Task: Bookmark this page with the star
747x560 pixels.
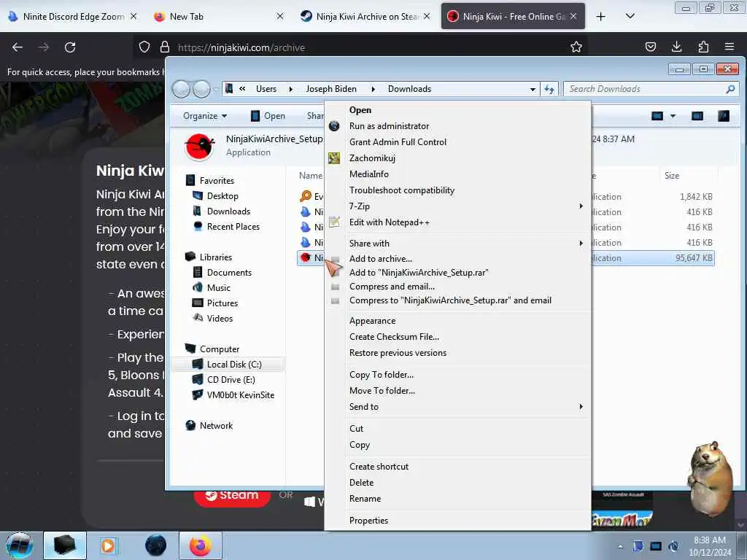Action: click(x=576, y=47)
